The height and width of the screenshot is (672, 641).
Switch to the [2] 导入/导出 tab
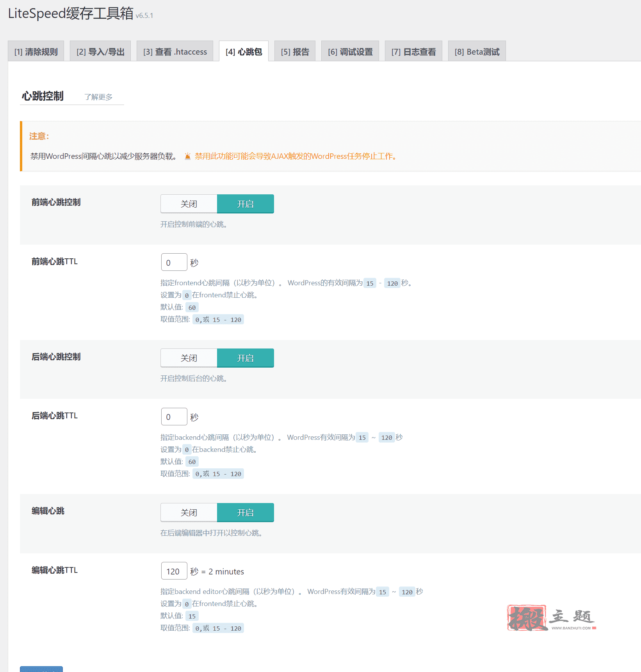(100, 52)
